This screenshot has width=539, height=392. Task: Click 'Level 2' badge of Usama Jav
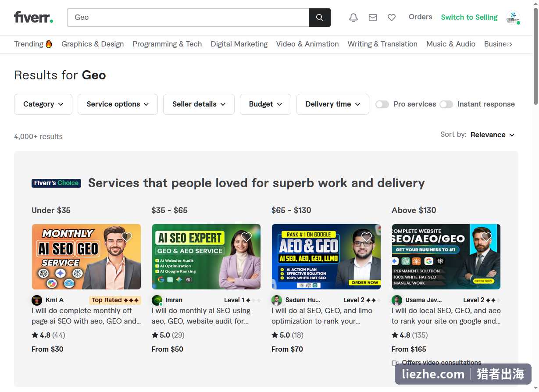[482, 300]
